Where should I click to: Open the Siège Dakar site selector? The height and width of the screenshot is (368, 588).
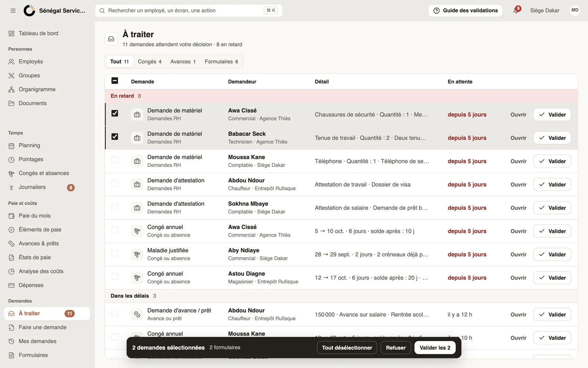coord(545,11)
